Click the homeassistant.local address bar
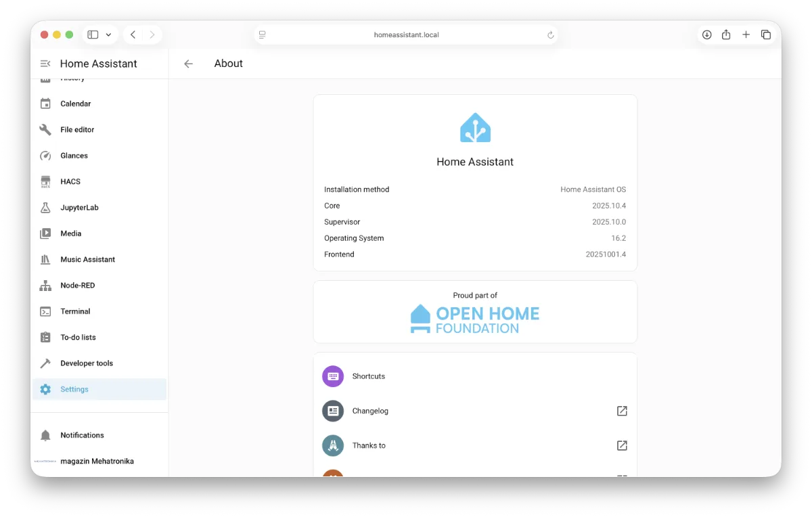This screenshot has height=517, width=812. click(x=406, y=35)
